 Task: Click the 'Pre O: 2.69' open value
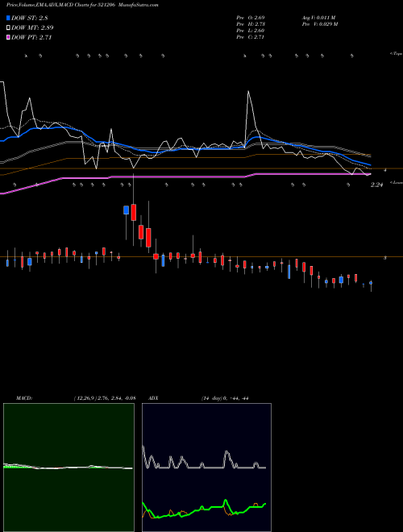[251, 17]
